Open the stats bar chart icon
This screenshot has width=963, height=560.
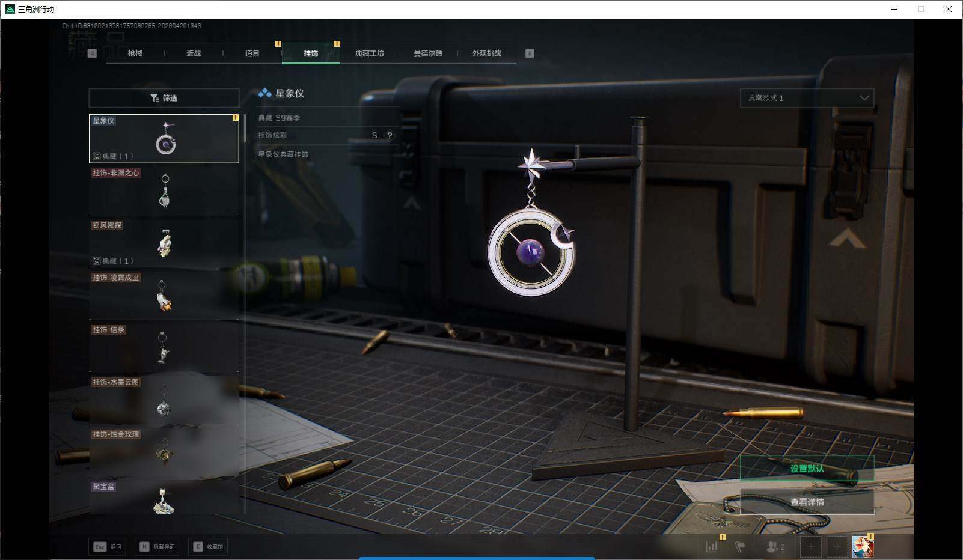(x=712, y=547)
